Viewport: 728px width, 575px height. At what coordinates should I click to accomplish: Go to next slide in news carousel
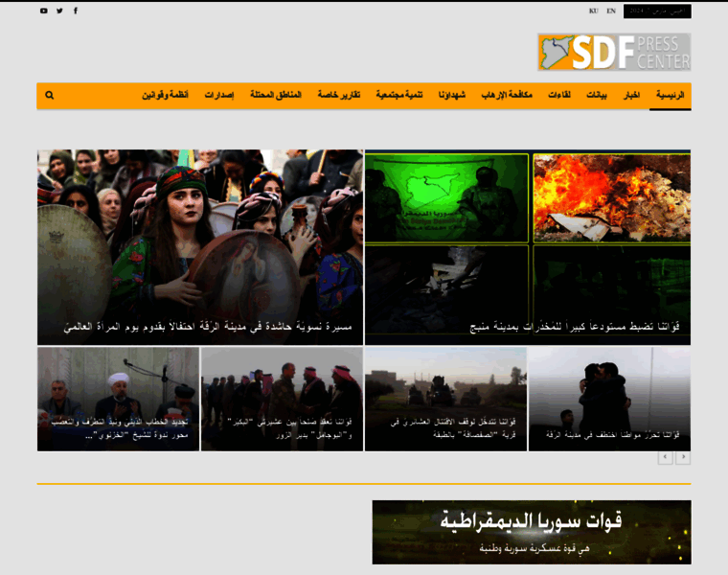(x=683, y=458)
